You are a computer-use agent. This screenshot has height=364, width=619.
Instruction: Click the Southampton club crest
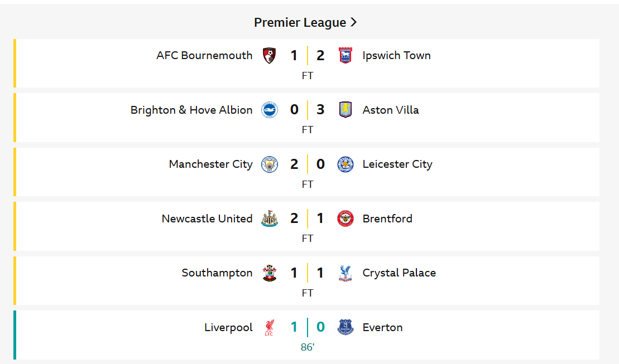[x=270, y=273]
